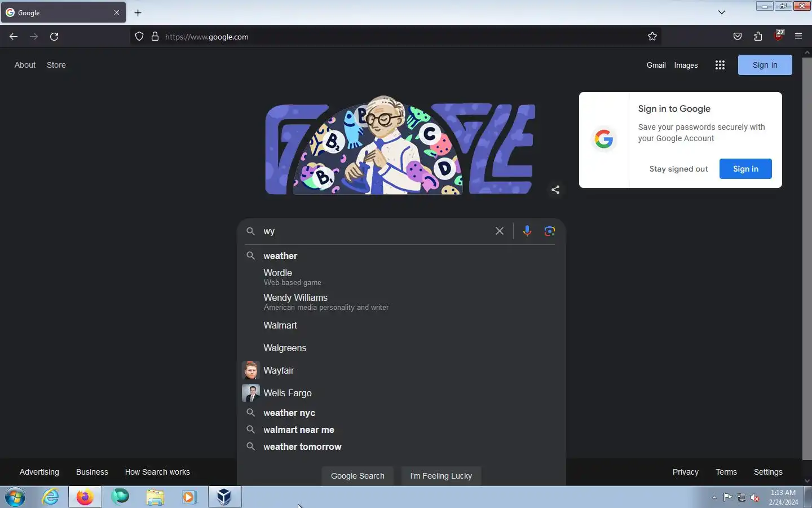This screenshot has width=812, height=508.
Task: Click the Google Doodle image
Action: coord(400,146)
